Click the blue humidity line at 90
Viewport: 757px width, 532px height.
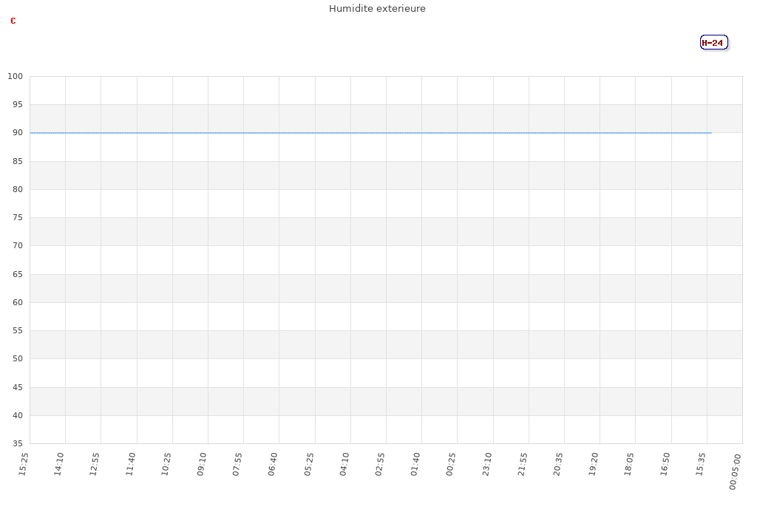pos(370,133)
